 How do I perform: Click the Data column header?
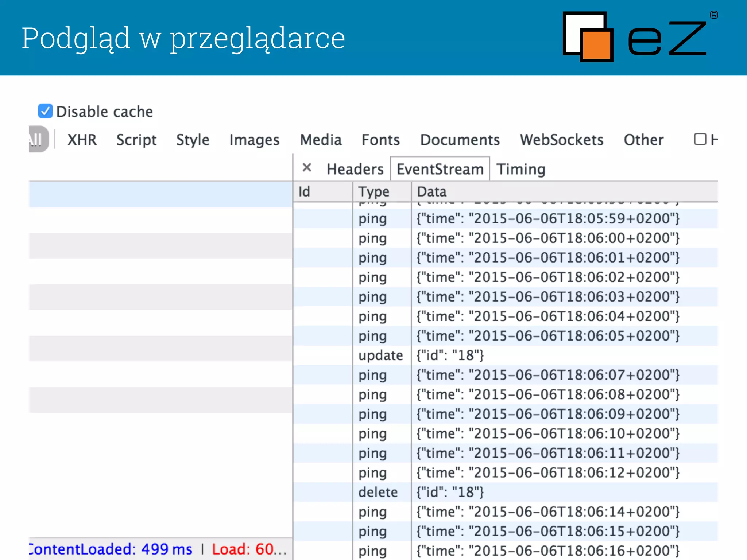[x=432, y=191]
